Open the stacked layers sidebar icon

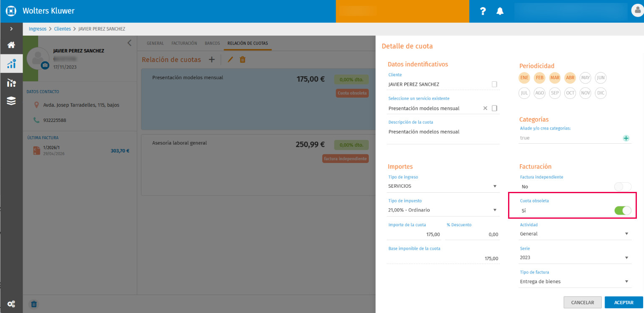tap(11, 101)
